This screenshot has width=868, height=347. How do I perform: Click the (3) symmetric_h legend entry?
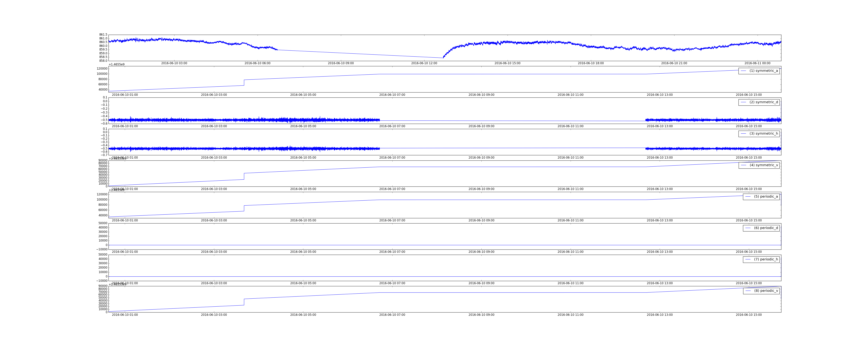759,134
